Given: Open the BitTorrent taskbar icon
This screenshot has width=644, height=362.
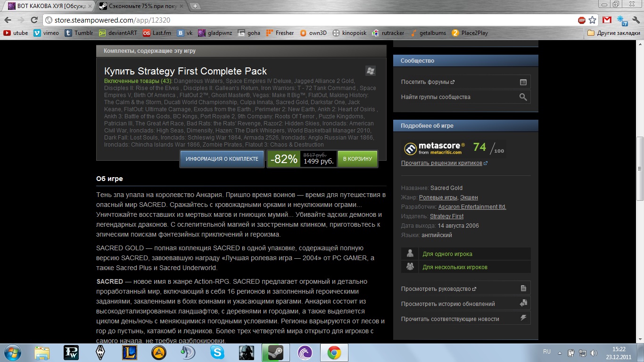Looking at the screenshot, I should 305,353.
